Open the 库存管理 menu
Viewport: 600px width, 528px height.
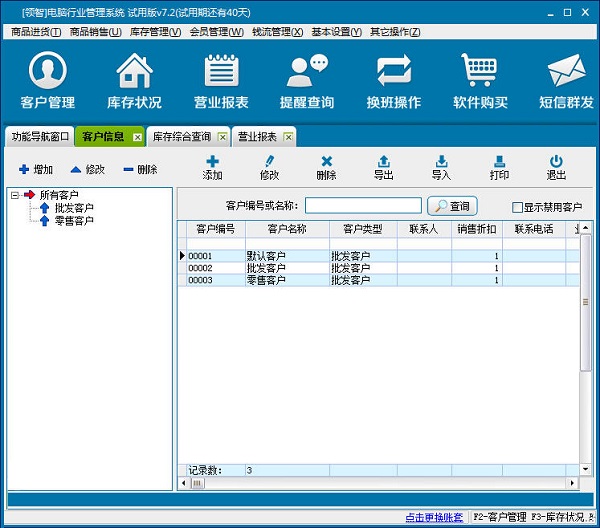pos(155,32)
